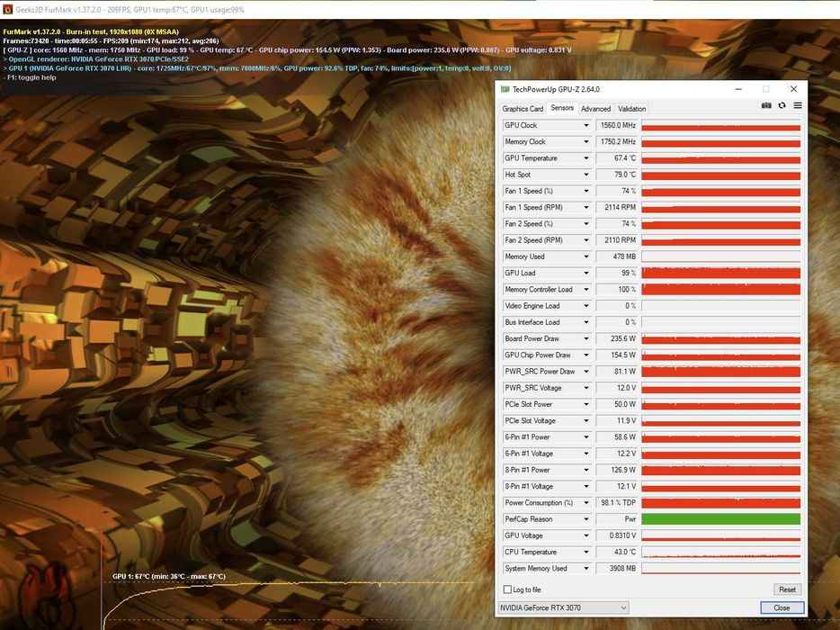Click the 478 MB Memory Used value
This screenshot has width=840, height=630.
pos(617,256)
